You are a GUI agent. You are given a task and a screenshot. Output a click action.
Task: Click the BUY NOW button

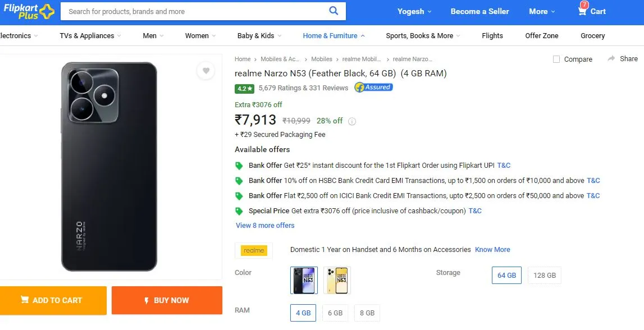point(167,300)
